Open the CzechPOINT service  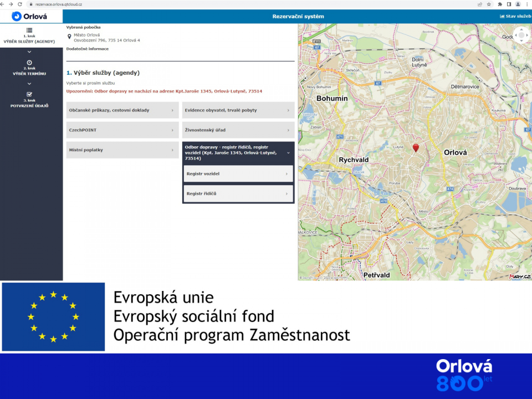pyautogui.click(x=122, y=130)
